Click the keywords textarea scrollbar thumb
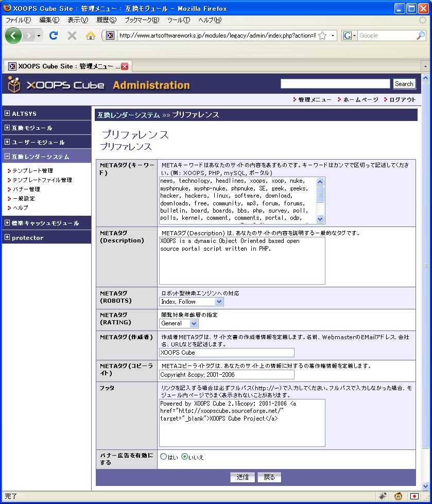 point(320,195)
